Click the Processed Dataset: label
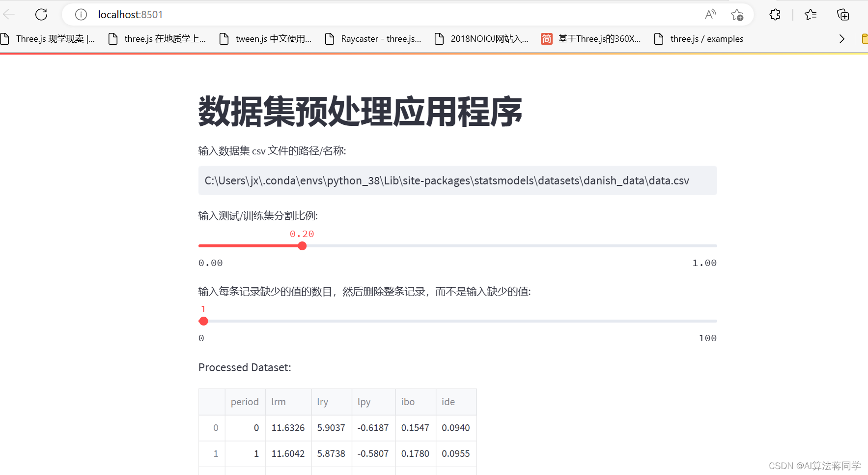868x475 pixels. tap(245, 367)
